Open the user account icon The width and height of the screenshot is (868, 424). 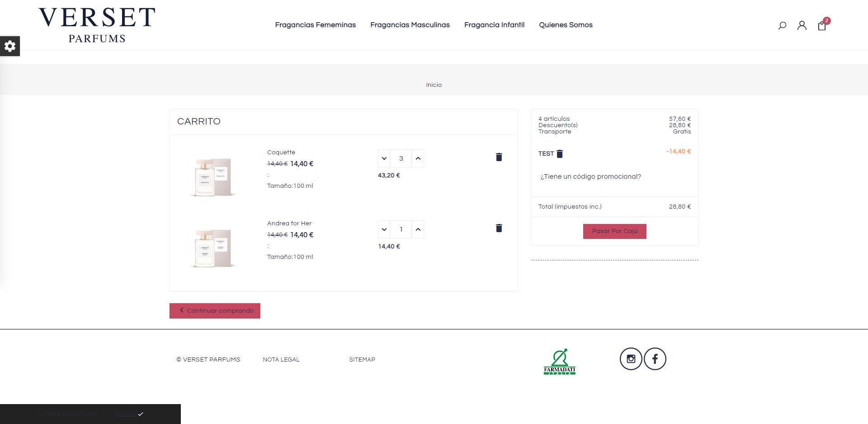(x=802, y=25)
